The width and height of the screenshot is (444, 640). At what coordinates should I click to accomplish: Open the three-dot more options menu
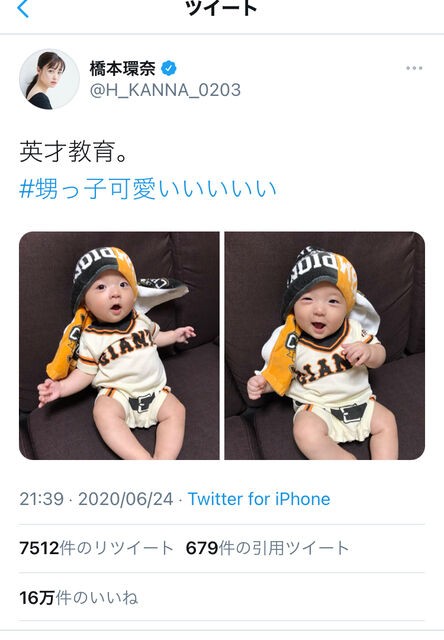pos(414,68)
